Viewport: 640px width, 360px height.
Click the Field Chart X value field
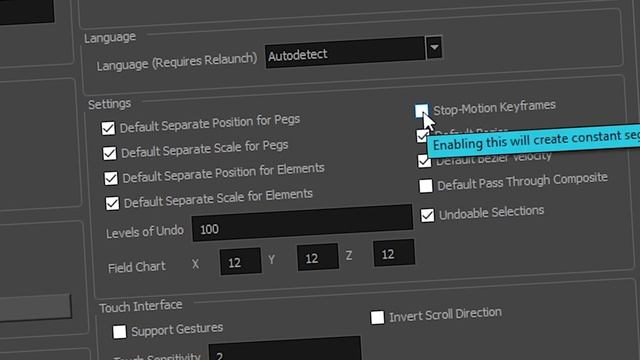240,261
